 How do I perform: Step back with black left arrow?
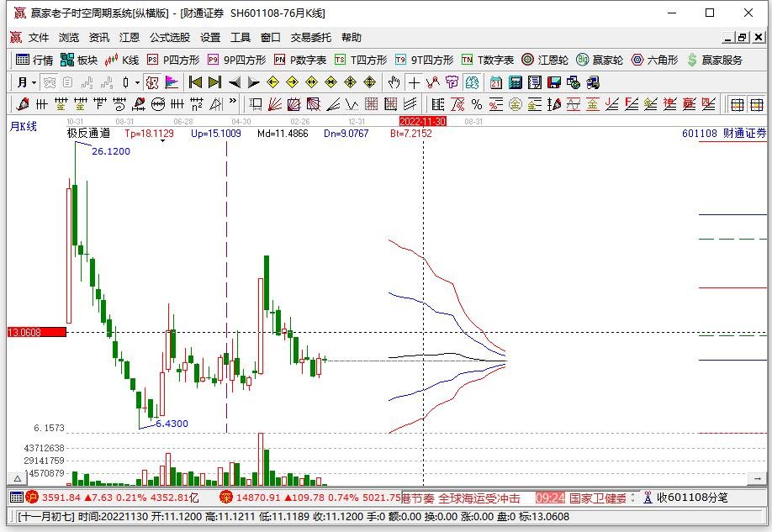[x=235, y=82]
